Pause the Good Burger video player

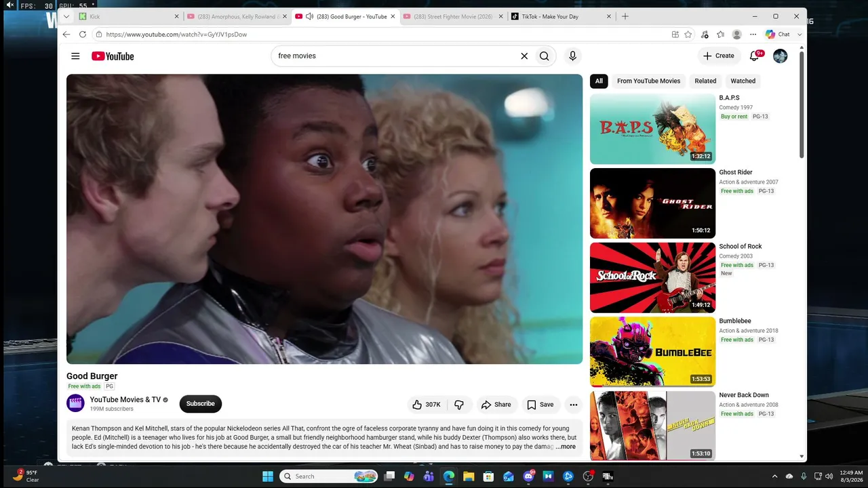[324, 219]
